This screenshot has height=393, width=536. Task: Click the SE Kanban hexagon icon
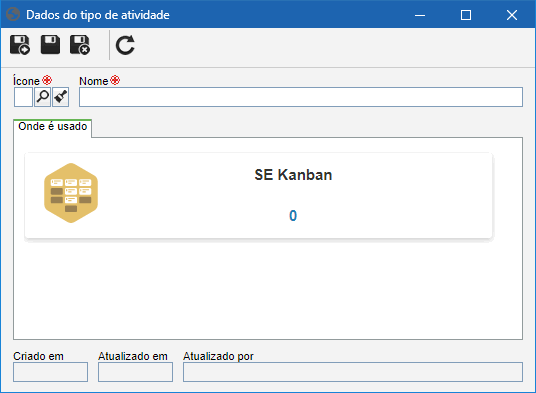(x=71, y=193)
